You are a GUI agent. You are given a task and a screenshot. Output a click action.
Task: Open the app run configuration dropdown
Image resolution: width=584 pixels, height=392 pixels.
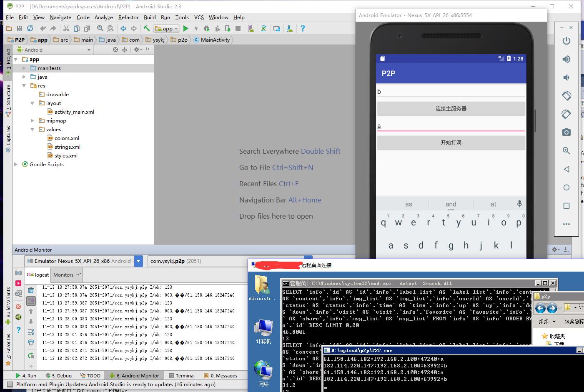pyautogui.click(x=166, y=28)
